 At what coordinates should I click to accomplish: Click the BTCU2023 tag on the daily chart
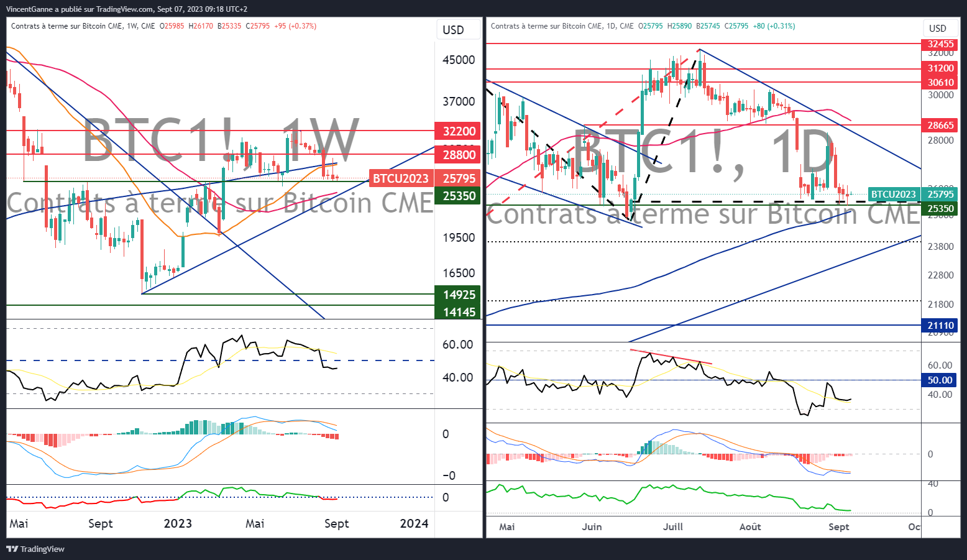[x=893, y=195]
